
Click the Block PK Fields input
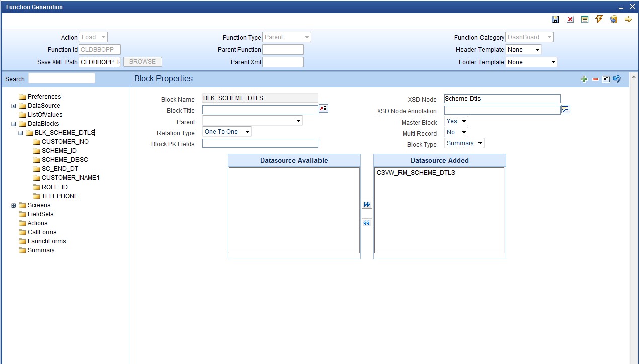tap(260, 143)
